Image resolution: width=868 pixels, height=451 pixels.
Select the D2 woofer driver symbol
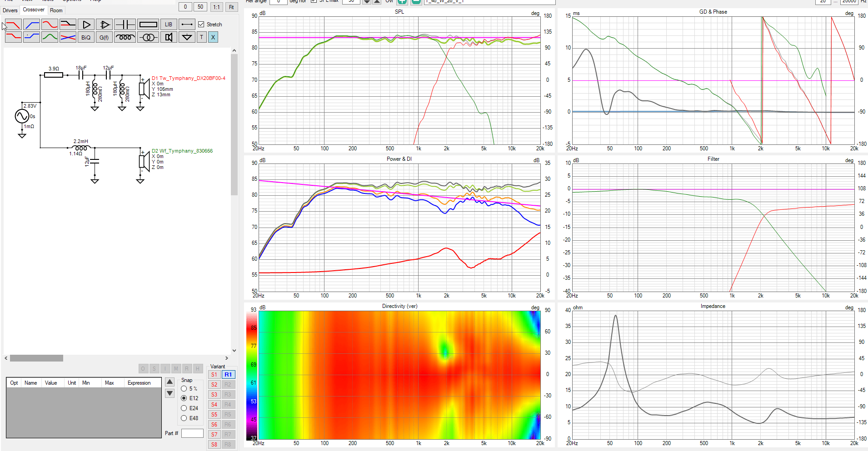[x=144, y=161]
